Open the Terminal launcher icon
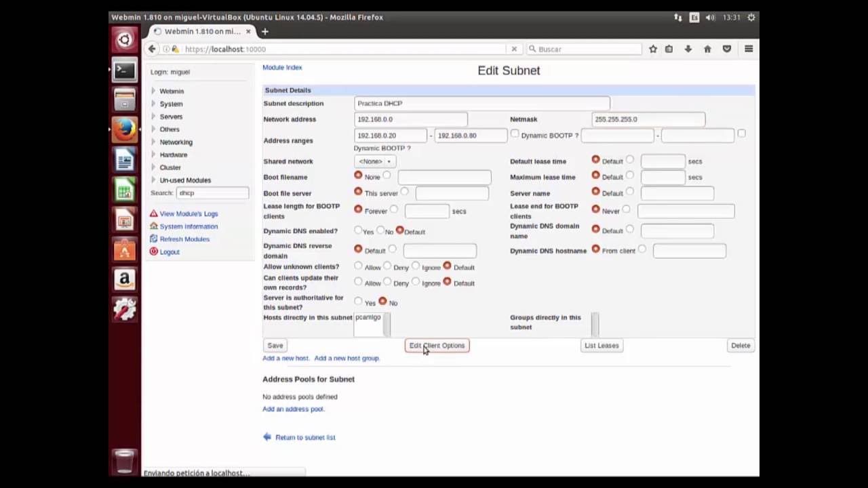Viewport: 868px width, 488px height. coord(125,70)
